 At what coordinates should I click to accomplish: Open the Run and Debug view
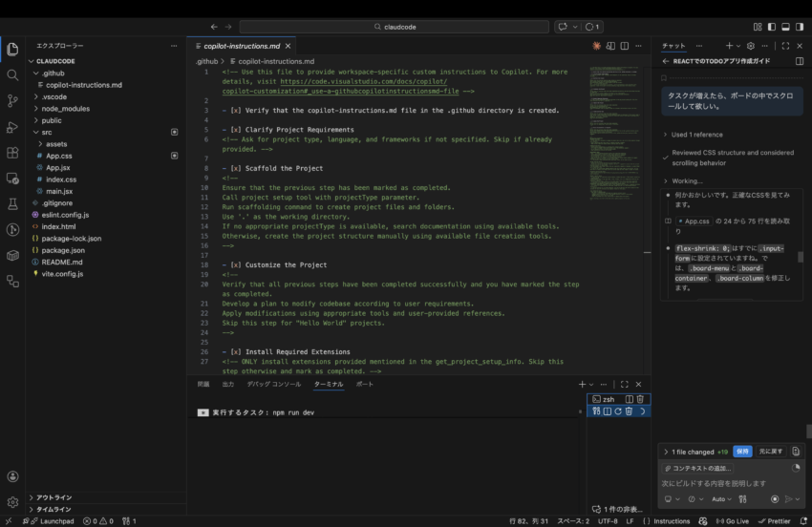pyautogui.click(x=12, y=126)
